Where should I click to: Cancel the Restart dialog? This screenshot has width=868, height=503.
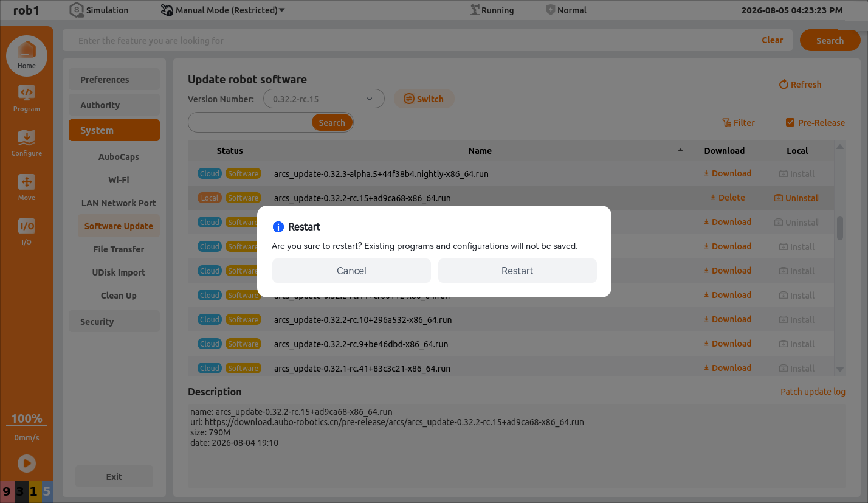(x=351, y=271)
